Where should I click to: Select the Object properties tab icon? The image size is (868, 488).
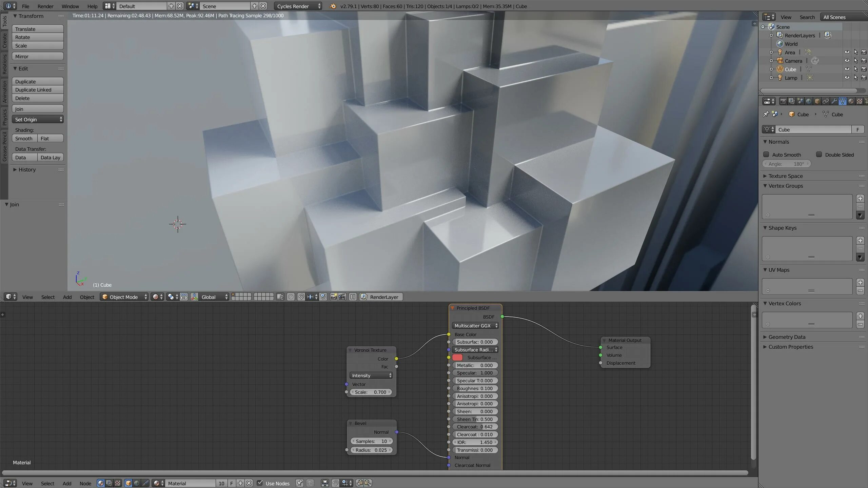pyautogui.click(x=817, y=101)
